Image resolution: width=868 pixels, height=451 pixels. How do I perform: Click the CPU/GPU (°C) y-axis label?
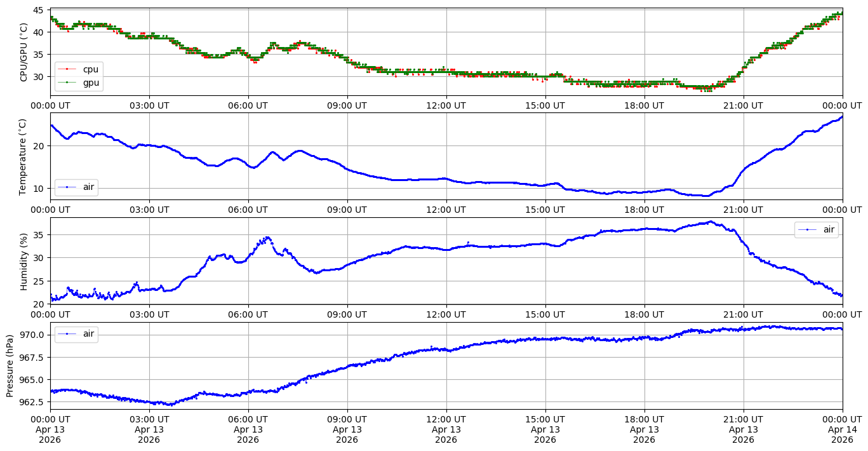pyautogui.click(x=24, y=52)
